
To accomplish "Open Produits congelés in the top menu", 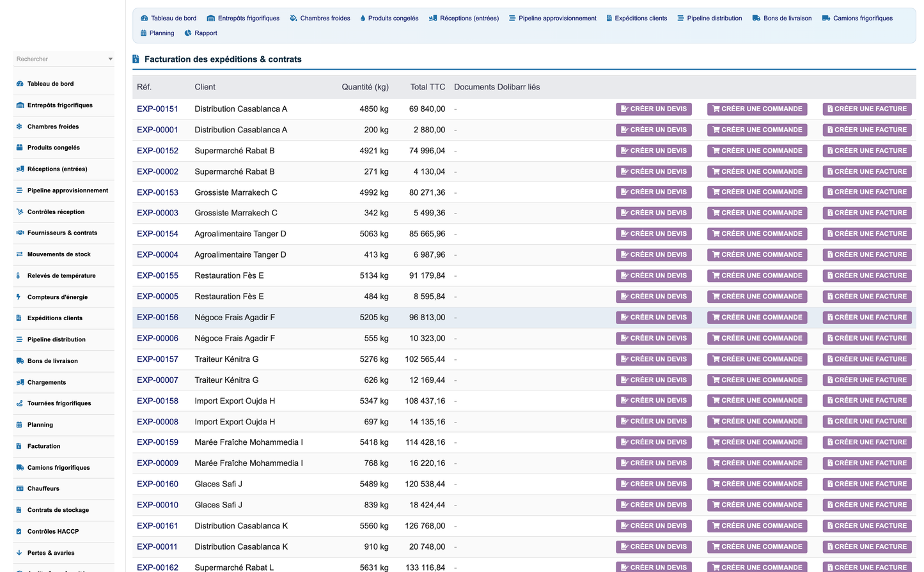I will tap(389, 18).
